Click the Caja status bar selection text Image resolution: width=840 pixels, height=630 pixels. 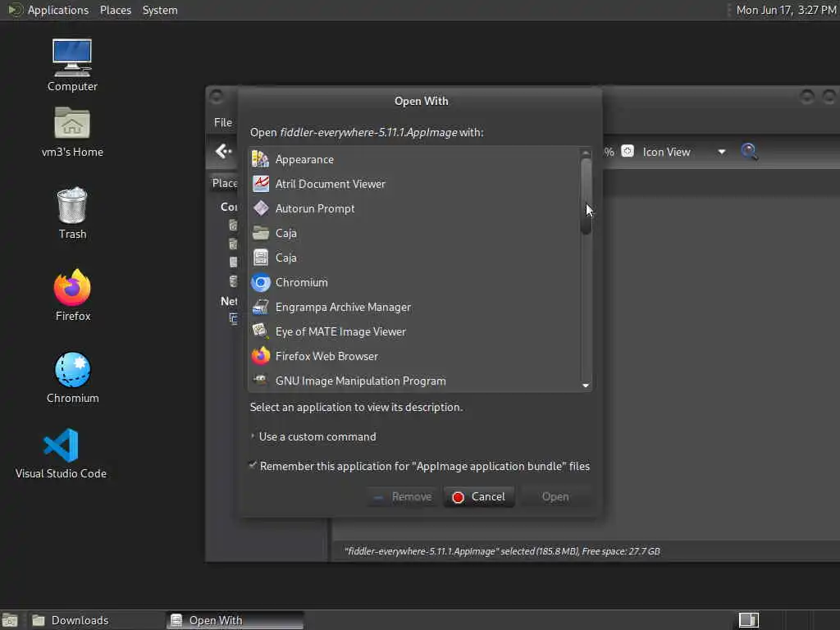point(502,551)
